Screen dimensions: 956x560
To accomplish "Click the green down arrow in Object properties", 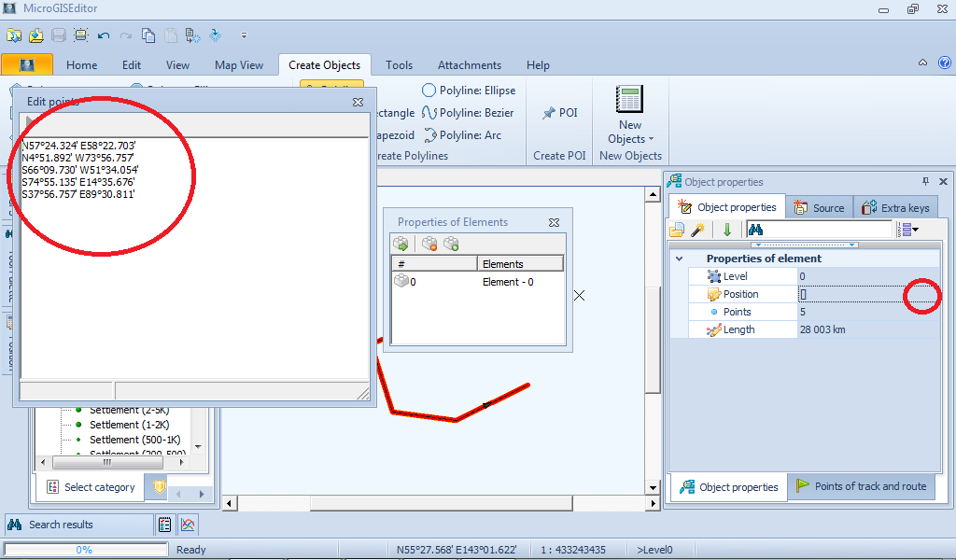I will 726,230.
